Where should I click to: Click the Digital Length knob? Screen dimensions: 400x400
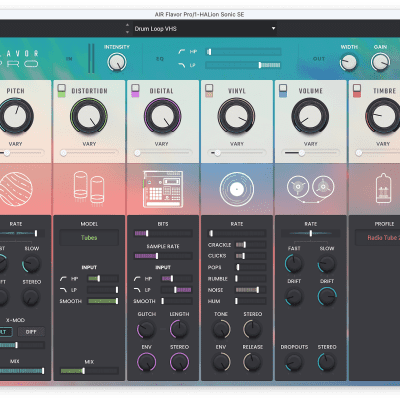coord(179,329)
